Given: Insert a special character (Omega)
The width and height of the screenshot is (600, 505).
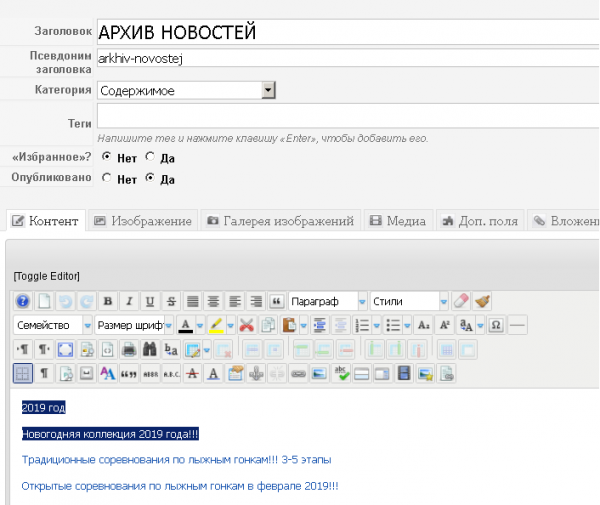Looking at the screenshot, I should point(496,326).
